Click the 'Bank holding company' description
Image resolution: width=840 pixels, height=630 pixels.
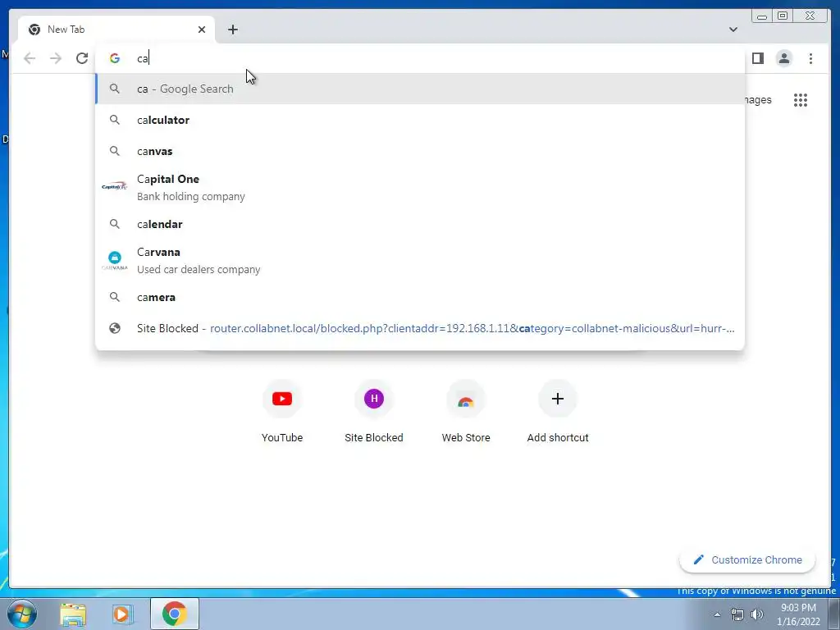point(190,197)
